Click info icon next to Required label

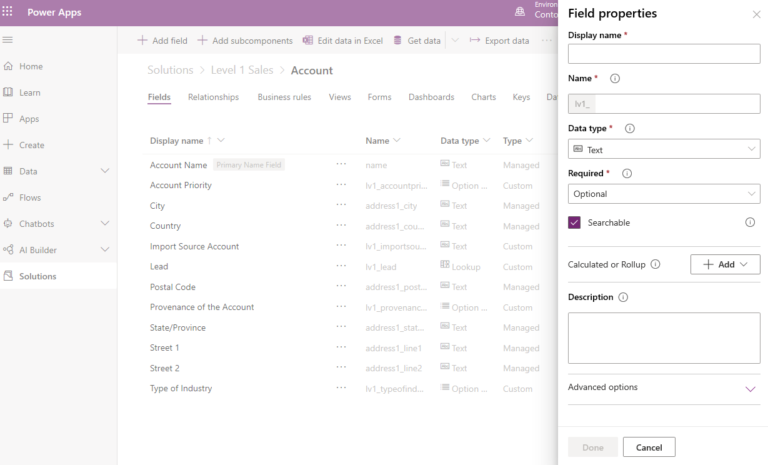pos(626,173)
